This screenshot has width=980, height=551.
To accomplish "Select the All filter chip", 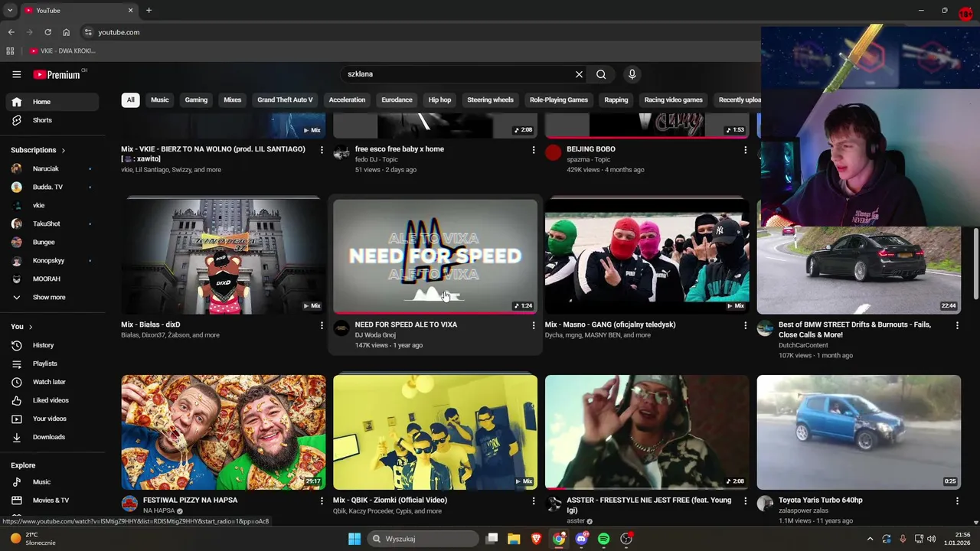I will [130, 99].
